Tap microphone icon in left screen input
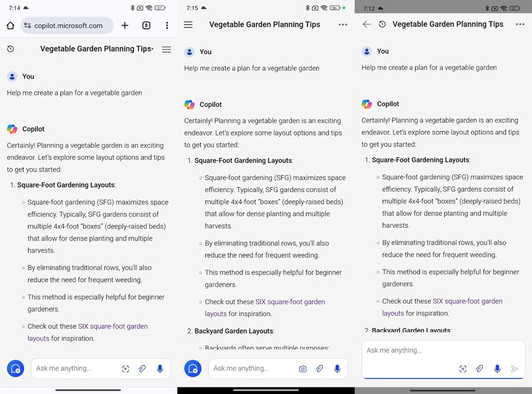Viewport: 532px width, 394px height. coord(160,369)
